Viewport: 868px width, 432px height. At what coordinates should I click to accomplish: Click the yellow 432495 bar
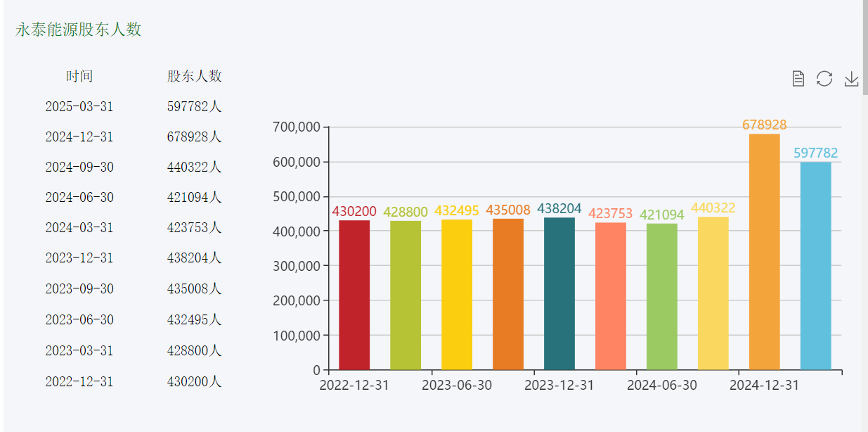pyautogui.click(x=457, y=294)
